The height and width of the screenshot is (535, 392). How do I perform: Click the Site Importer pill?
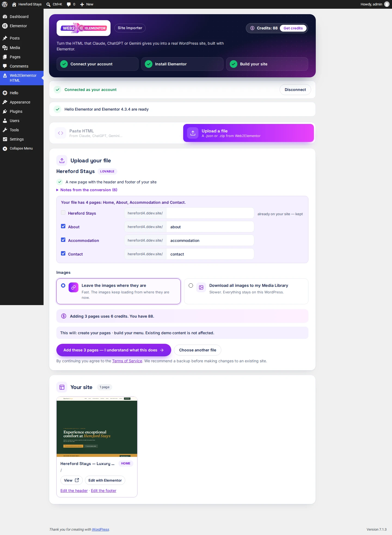point(130,28)
